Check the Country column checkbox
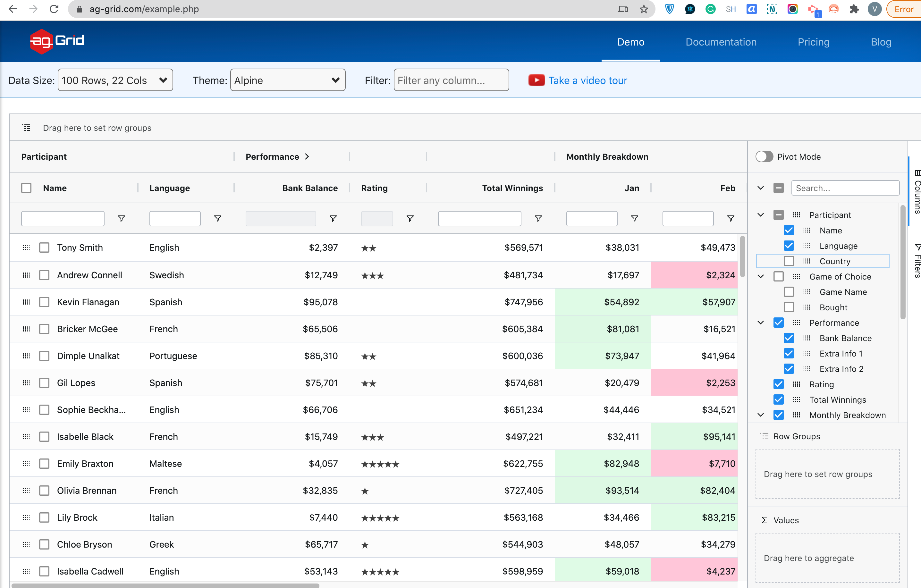Image resolution: width=921 pixels, height=588 pixels. click(x=788, y=261)
